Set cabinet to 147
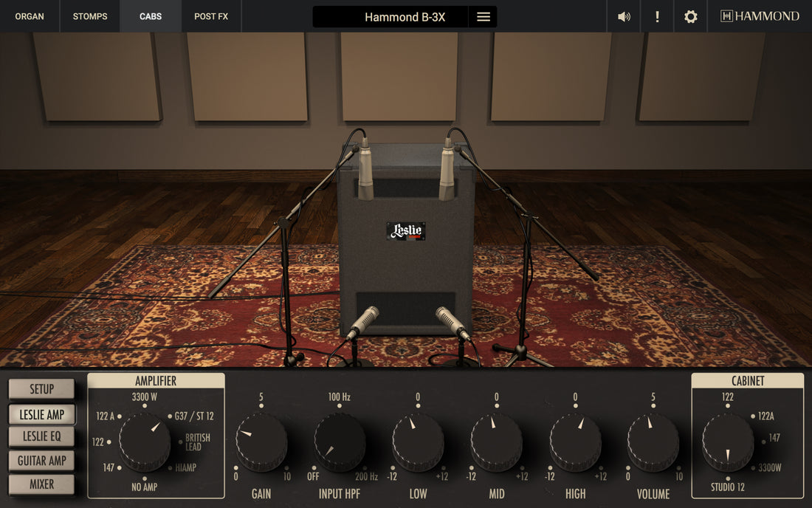Screen dimensions: 812x508 (x=774, y=438)
